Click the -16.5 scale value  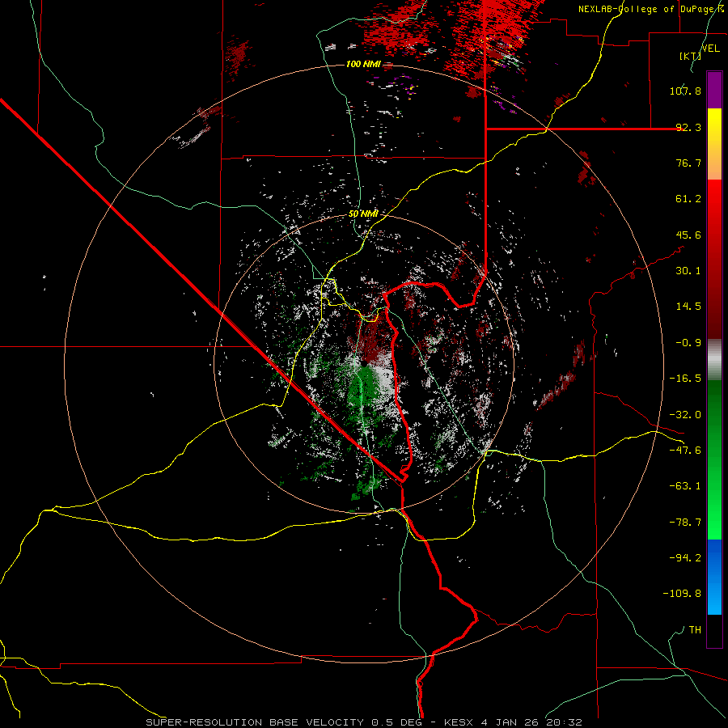coord(685,379)
